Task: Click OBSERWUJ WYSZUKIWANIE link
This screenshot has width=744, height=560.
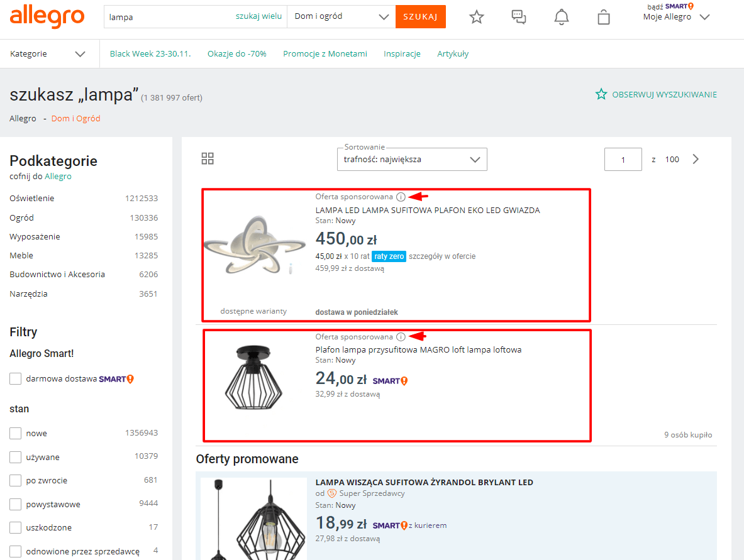Action: 656,94
